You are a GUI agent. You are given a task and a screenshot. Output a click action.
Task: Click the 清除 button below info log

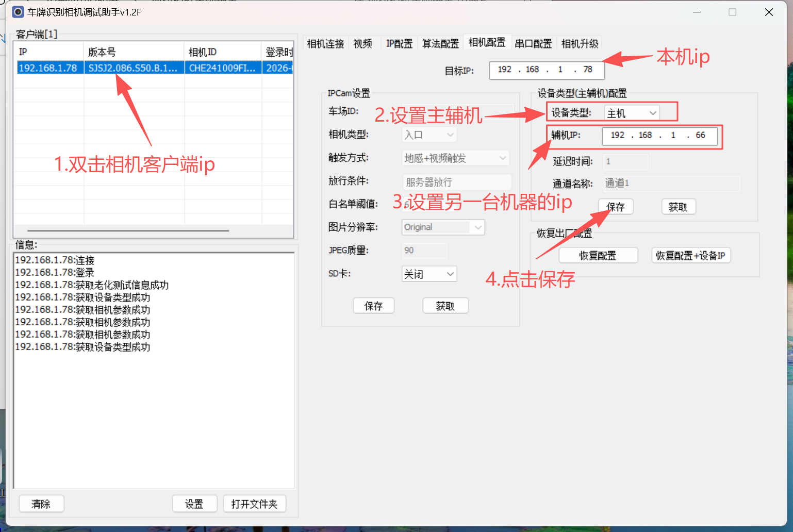point(41,504)
